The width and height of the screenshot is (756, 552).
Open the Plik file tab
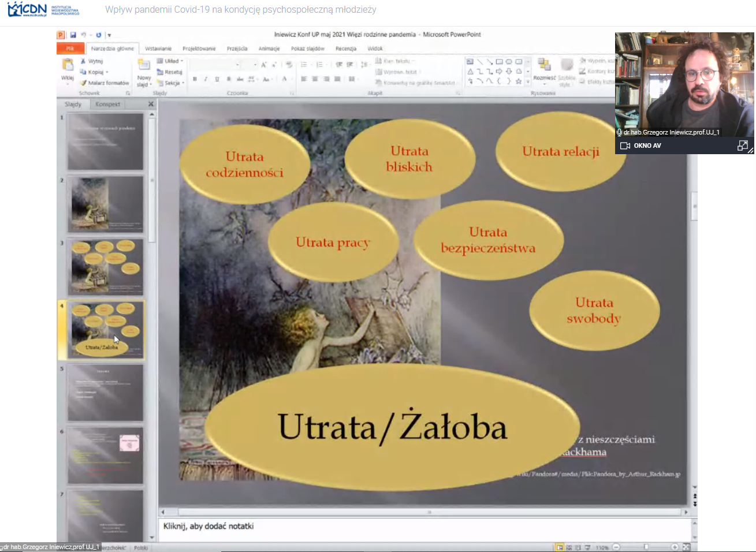70,49
